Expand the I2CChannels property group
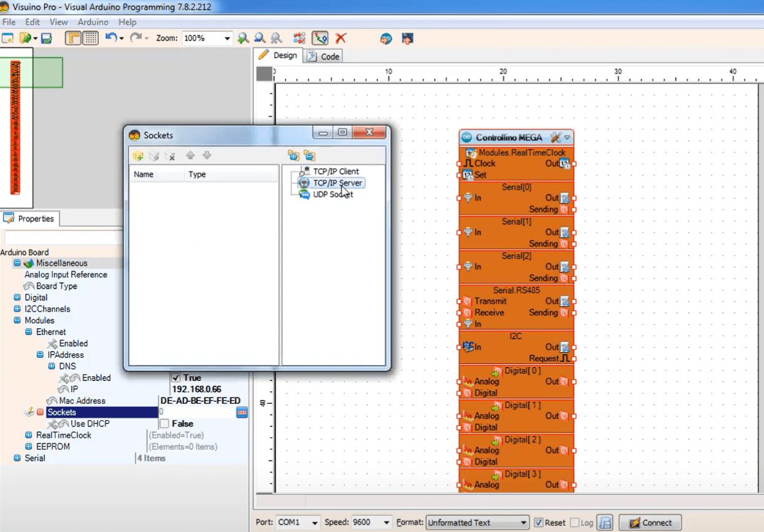The height and width of the screenshot is (532, 764). click(x=17, y=309)
